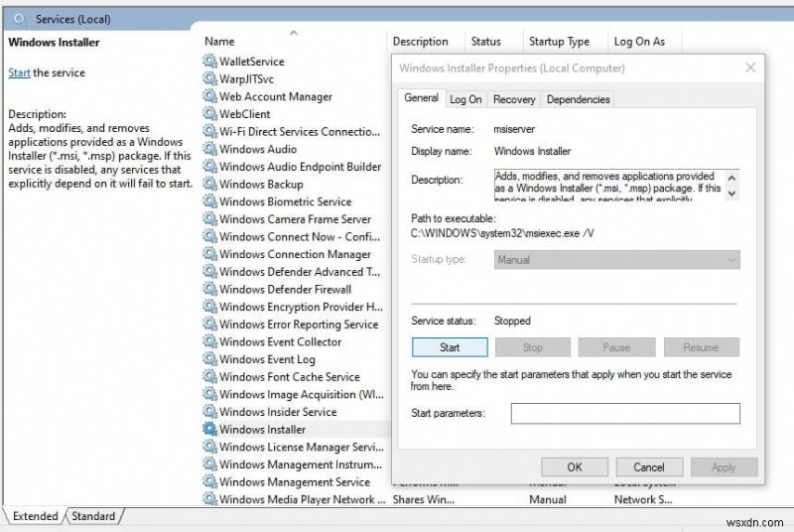This screenshot has width=794, height=532.
Task: Select the Windows Defender Firewall service name
Action: click(285, 289)
